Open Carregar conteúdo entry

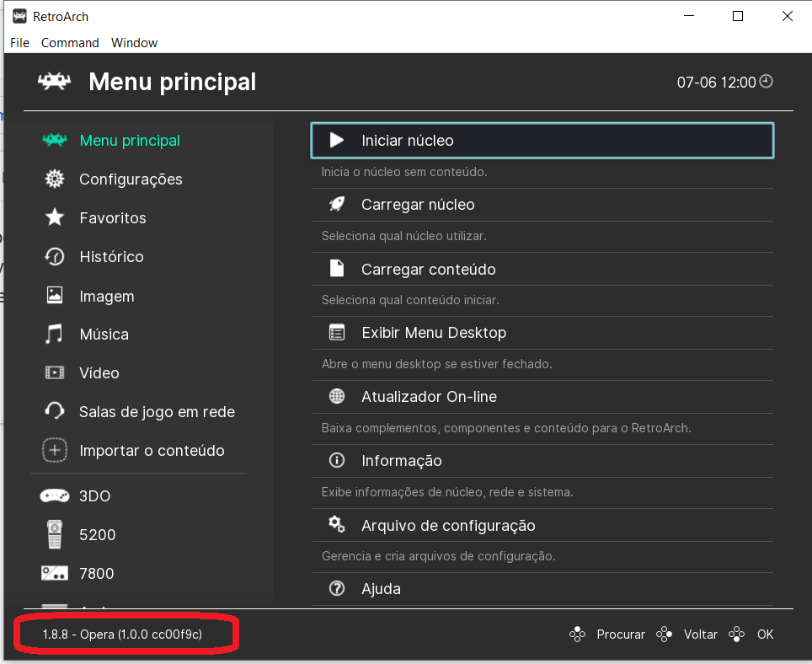point(542,269)
